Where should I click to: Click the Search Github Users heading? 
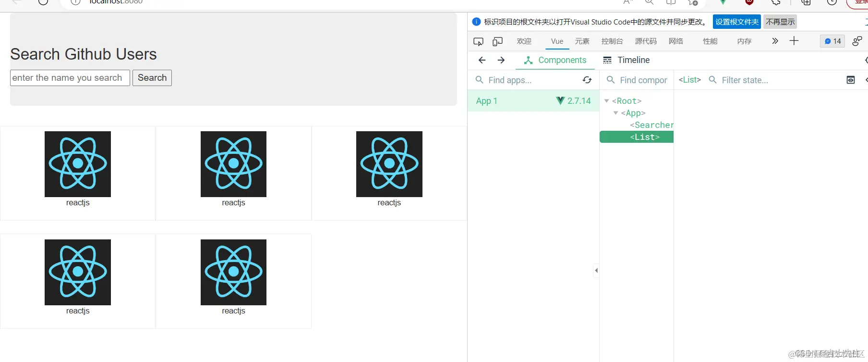pos(84,54)
